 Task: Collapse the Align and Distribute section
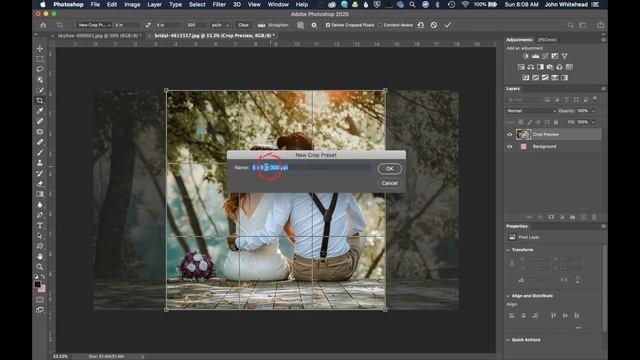[508, 296]
